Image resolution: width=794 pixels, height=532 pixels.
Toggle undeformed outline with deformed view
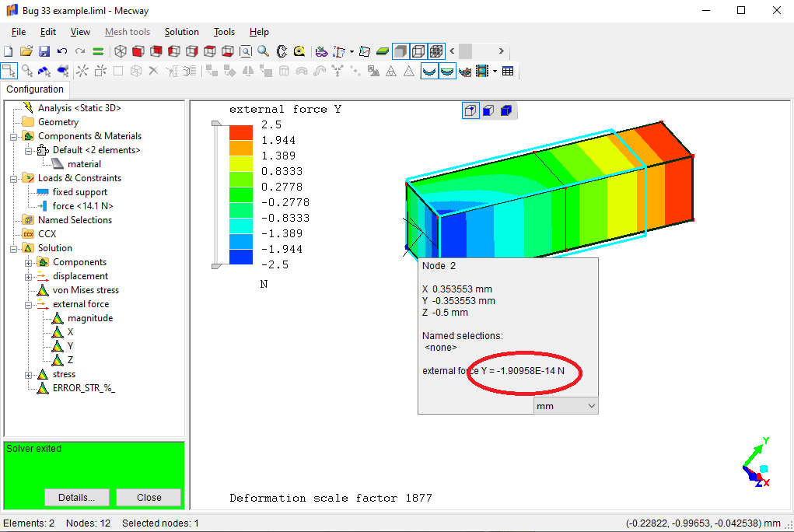tap(447, 71)
